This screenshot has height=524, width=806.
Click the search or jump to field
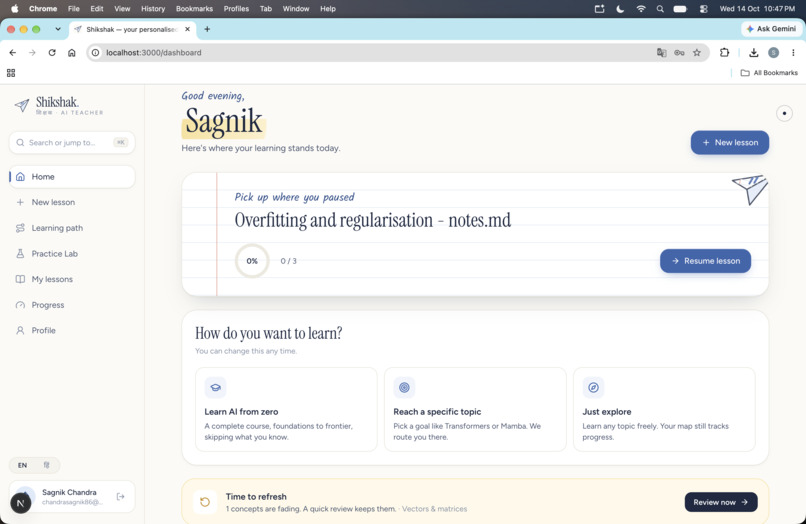click(x=72, y=142)
